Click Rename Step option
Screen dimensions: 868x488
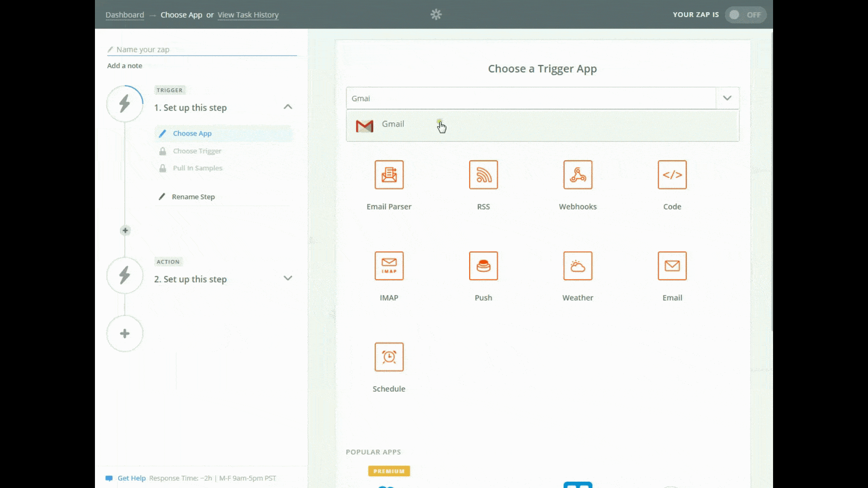click(193, 197)
